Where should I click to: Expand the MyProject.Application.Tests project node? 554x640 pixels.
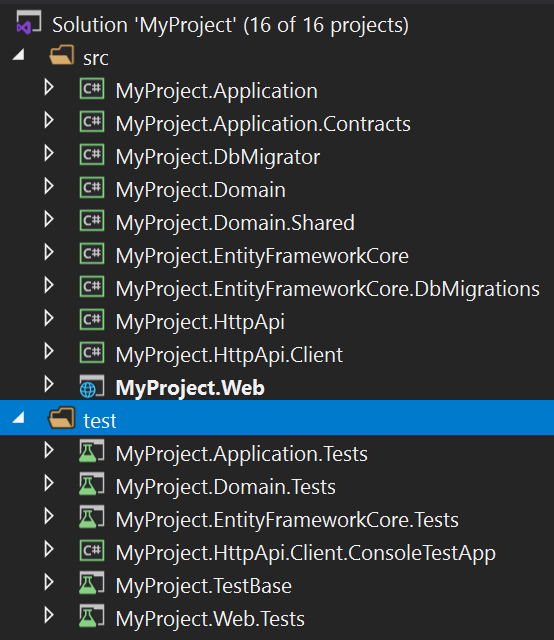click(x=49, y=451)
